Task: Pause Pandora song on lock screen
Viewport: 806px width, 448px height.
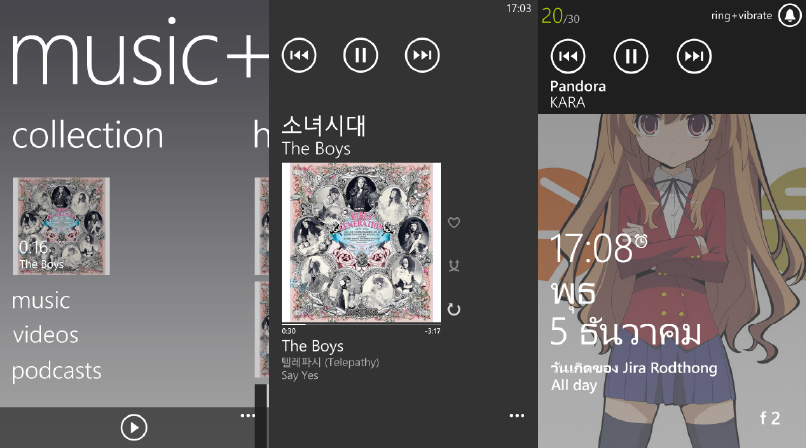Action: pos(631,56)
